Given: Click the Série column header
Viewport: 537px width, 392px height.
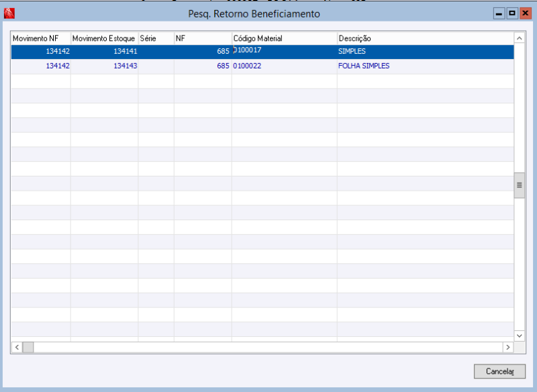Looking at the screenshot, I should point(156,38).
